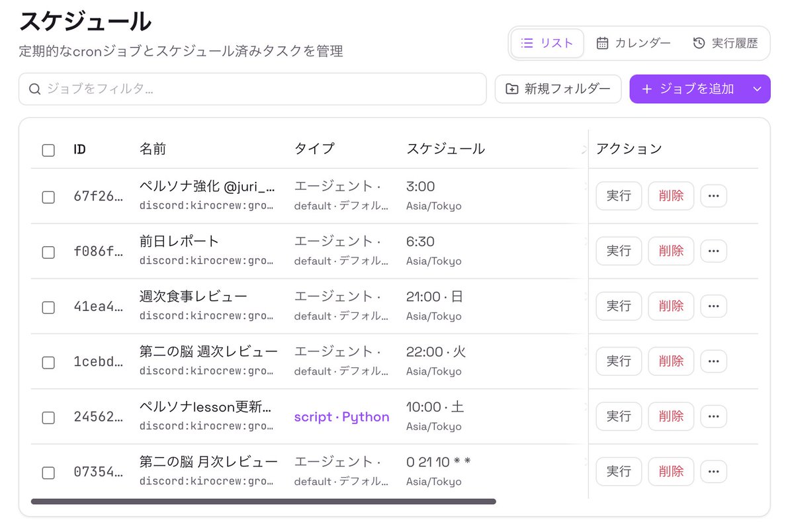Run the ペルソナ強化 job with 実行
The height and width of the screenshot is (532, 794).
619,196
